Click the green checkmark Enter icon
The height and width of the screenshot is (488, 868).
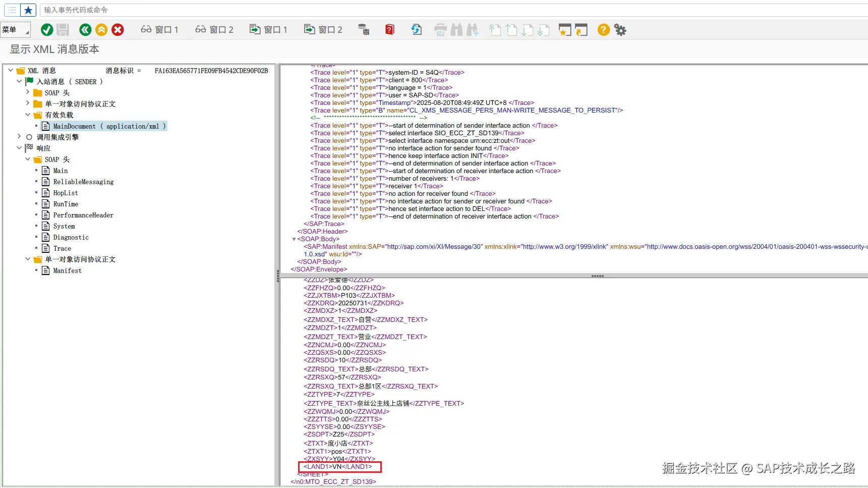(47, 30)
